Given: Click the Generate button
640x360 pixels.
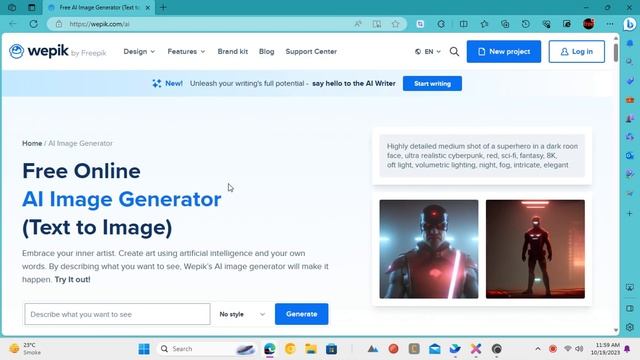Looking at the screenshot, I should tap(301, 314).
